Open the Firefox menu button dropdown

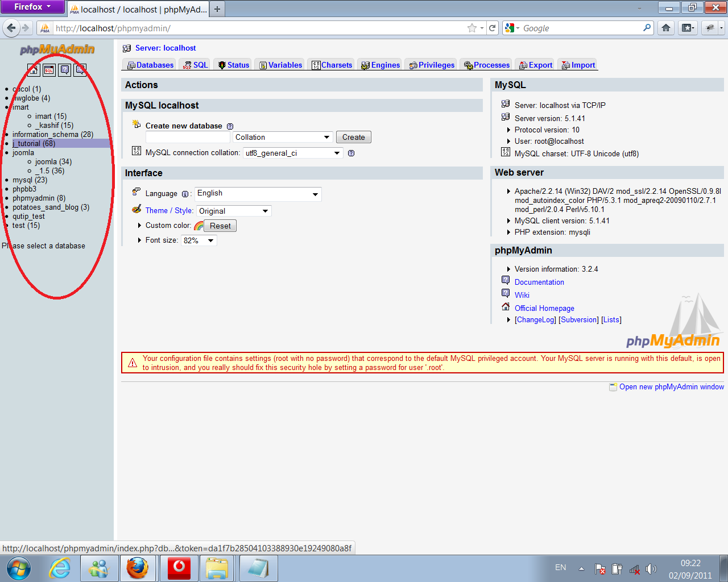click(32, 7)
